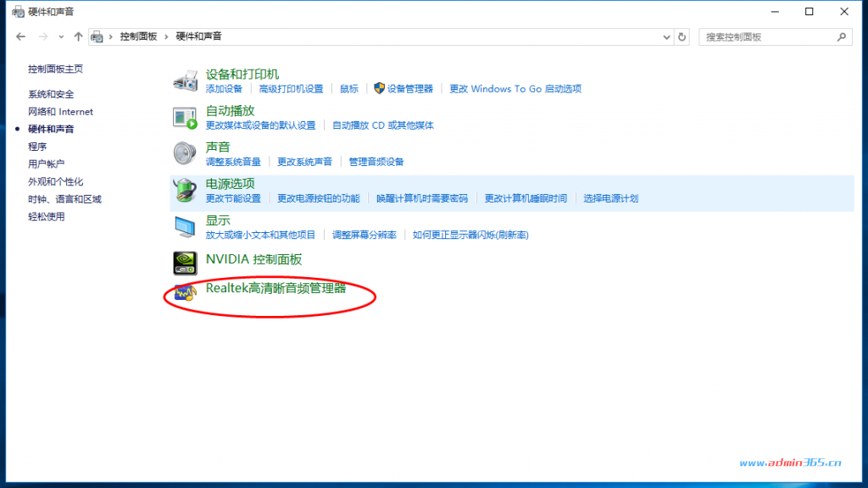868x488 pixels.
Task: Click 唤醒计算机时需要密码 link
Action: tap(422, 198)
